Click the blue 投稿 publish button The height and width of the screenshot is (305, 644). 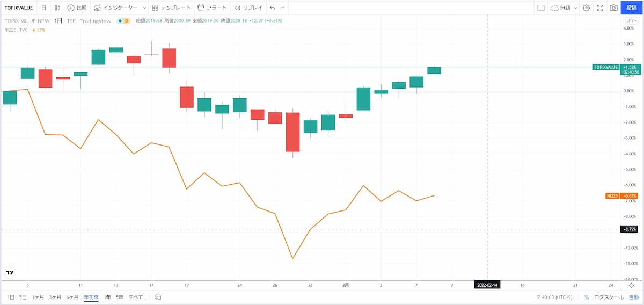point(632,8)
